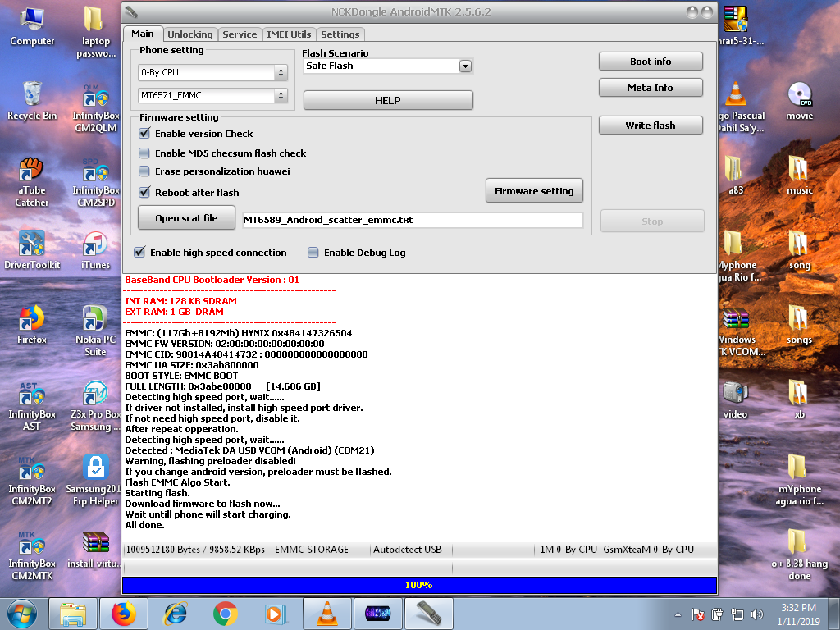Click 'EMMC STORAGE' status bar entry
The height and width of the screenshot is (630, 840).
[311, 549]
